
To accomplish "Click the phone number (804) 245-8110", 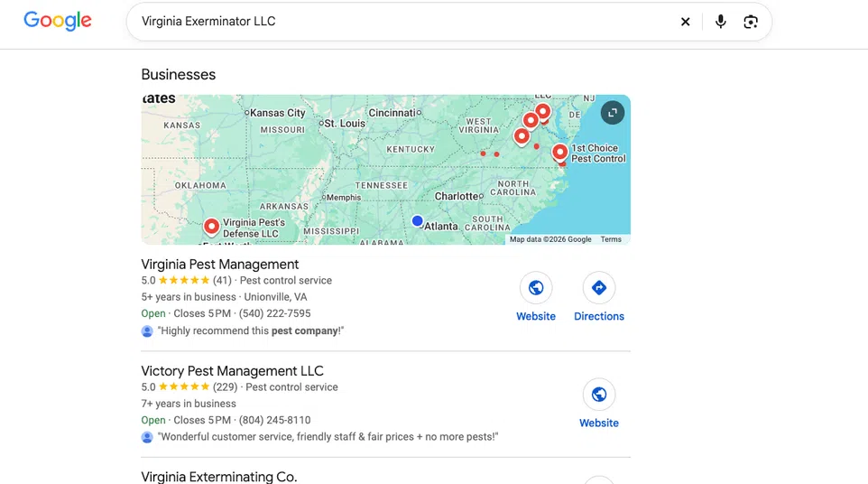I will [274, 420].
